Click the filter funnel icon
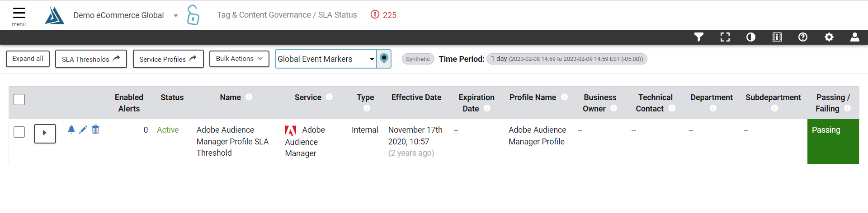The image size is (868, 213). tap(699, 37)
